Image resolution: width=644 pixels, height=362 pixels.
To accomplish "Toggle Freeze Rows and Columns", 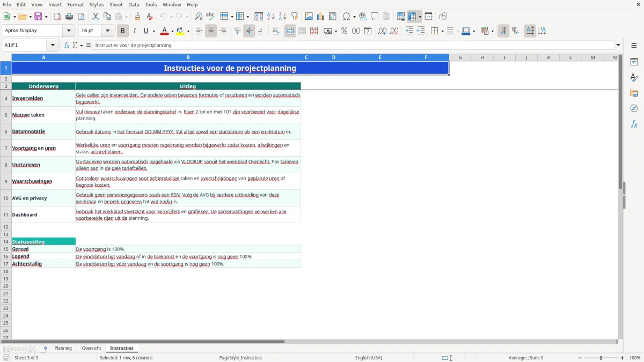I will (x=412, y=17).
